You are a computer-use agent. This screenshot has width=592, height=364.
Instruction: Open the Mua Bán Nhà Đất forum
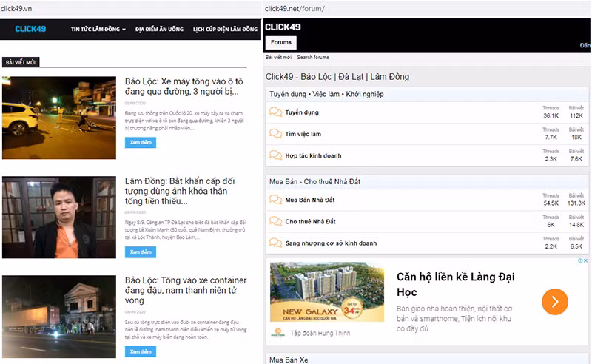click(x=310, y=200)
